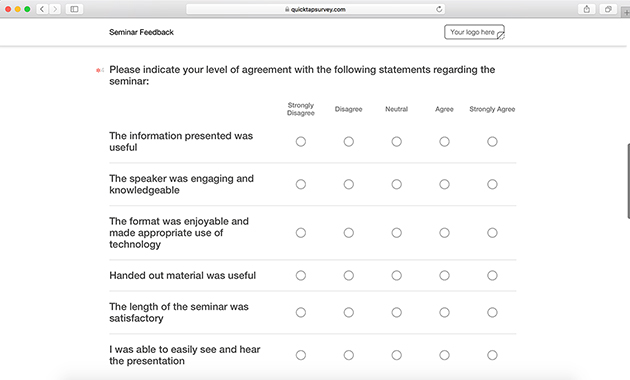Choose Neutral for format was enjoyable
This screenshot has width=630, height=380.
tap(396, 233)
